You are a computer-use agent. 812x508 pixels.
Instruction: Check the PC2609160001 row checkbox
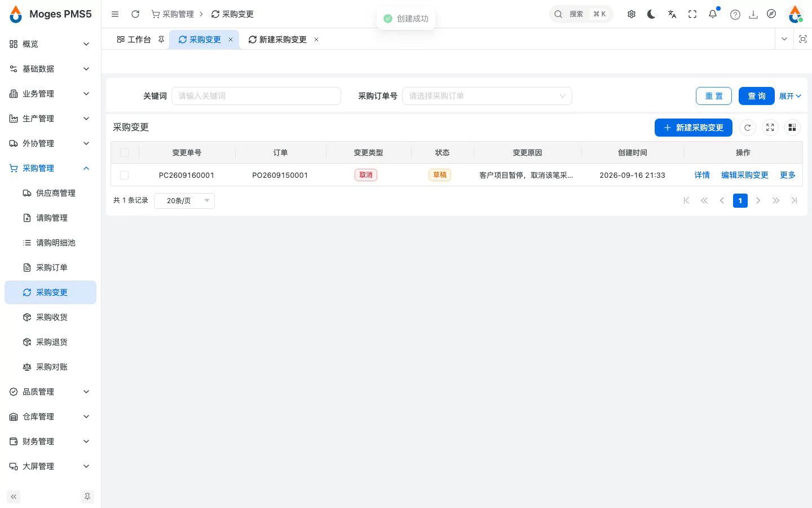coord(125,175)
